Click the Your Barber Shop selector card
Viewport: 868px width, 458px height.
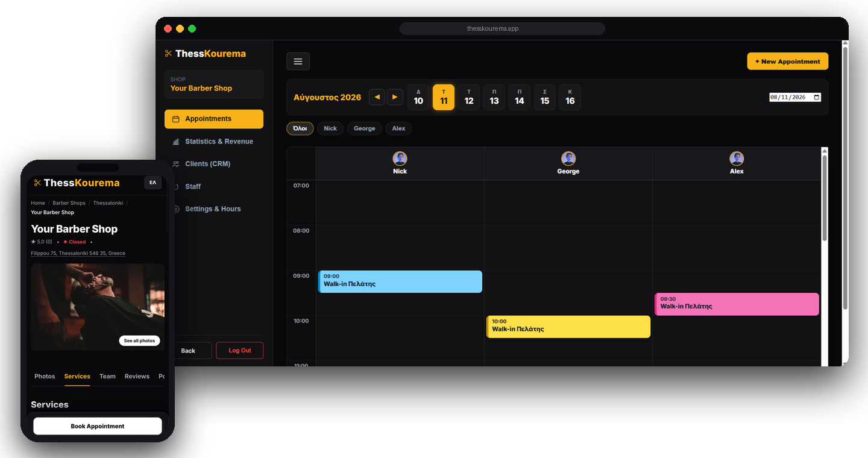point(214,84)
